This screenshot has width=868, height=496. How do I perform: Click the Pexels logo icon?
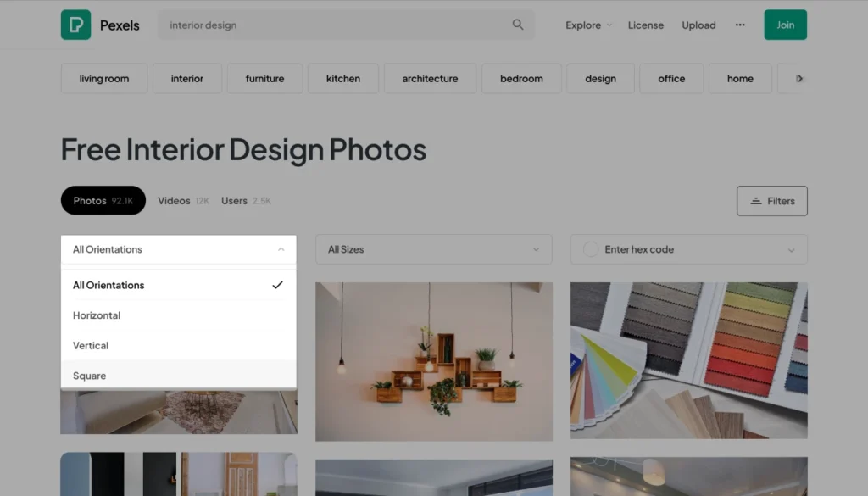(75, 25)
